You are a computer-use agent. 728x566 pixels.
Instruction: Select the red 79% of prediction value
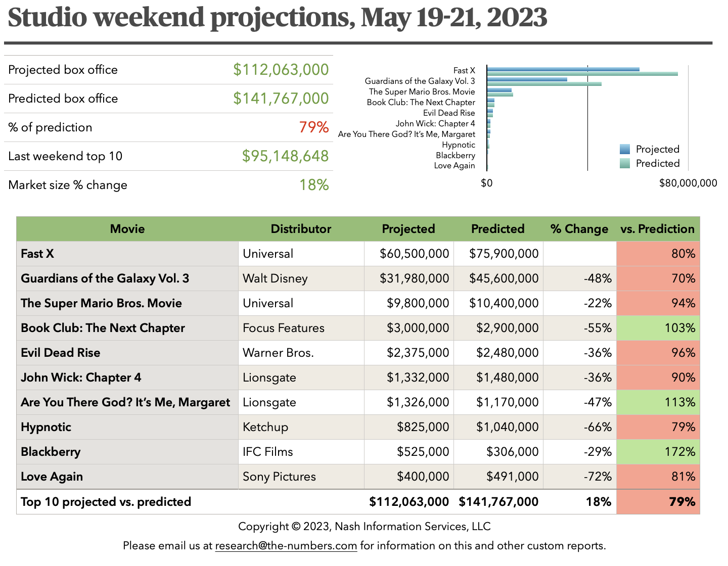click(x=313, y=127)
